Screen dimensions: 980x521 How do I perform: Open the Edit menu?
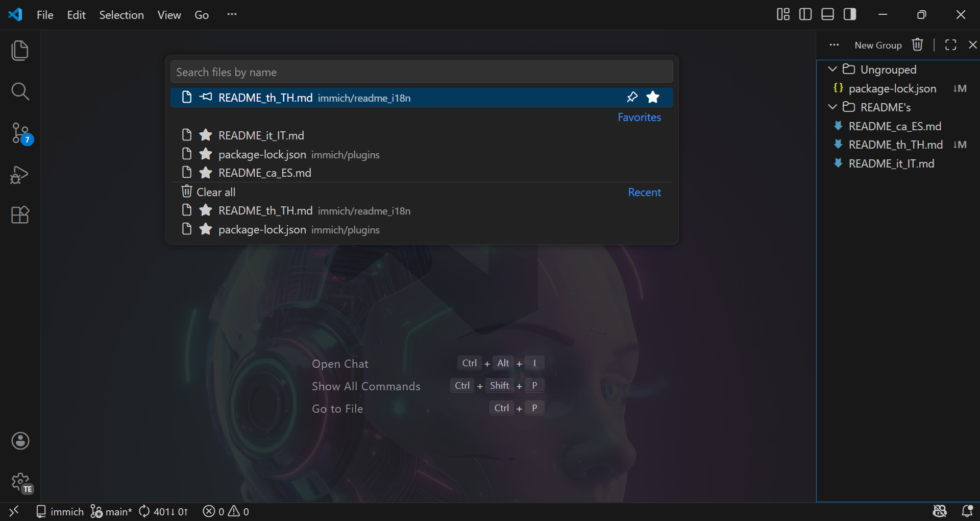point(76,15)
